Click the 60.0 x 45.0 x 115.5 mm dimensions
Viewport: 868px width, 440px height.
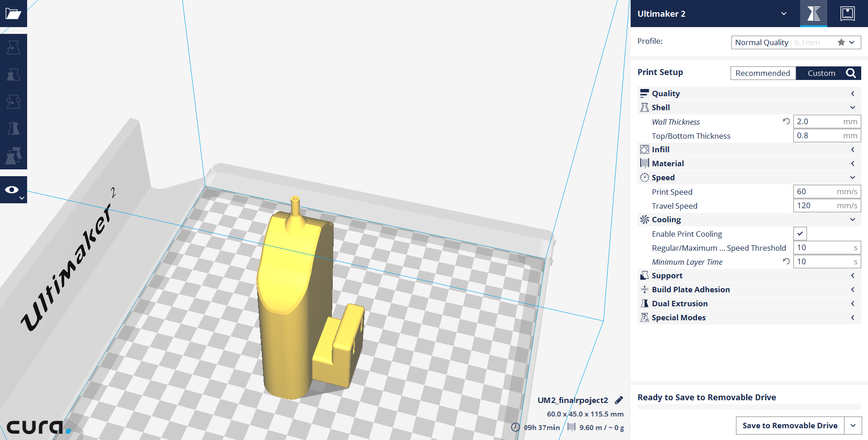pos(585,414)
